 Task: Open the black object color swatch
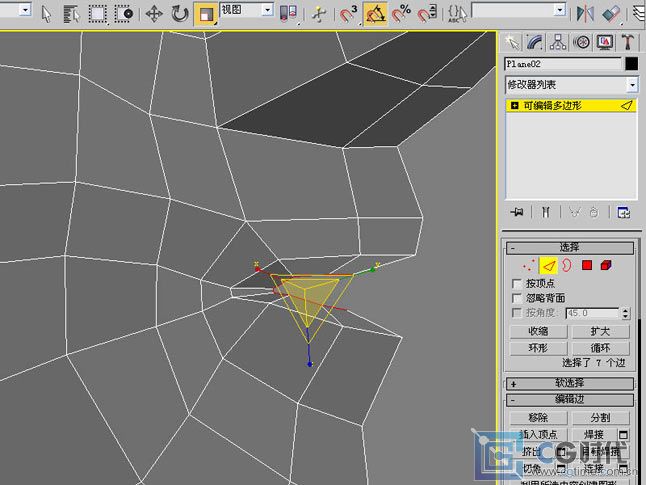[631, 64]
